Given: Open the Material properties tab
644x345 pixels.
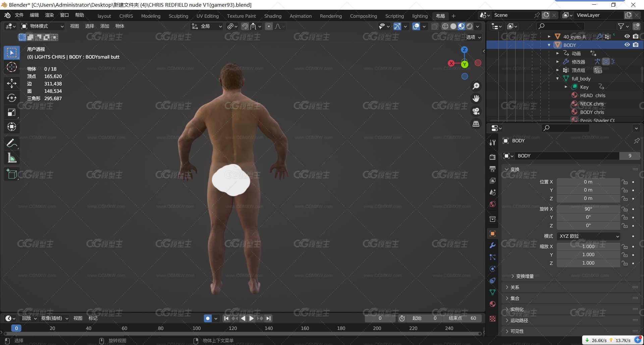Looking at the screenshot, I should click(x=492, y=304).
